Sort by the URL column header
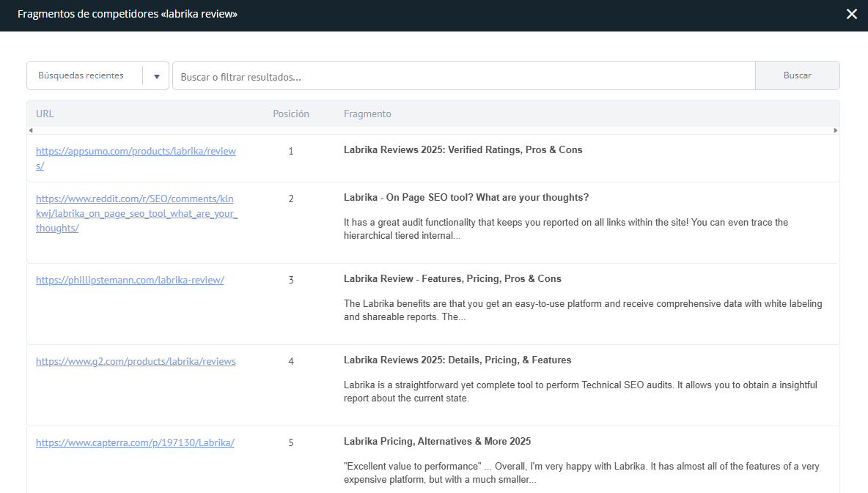The height and width of the screenshot is (493, 868). 45,114
